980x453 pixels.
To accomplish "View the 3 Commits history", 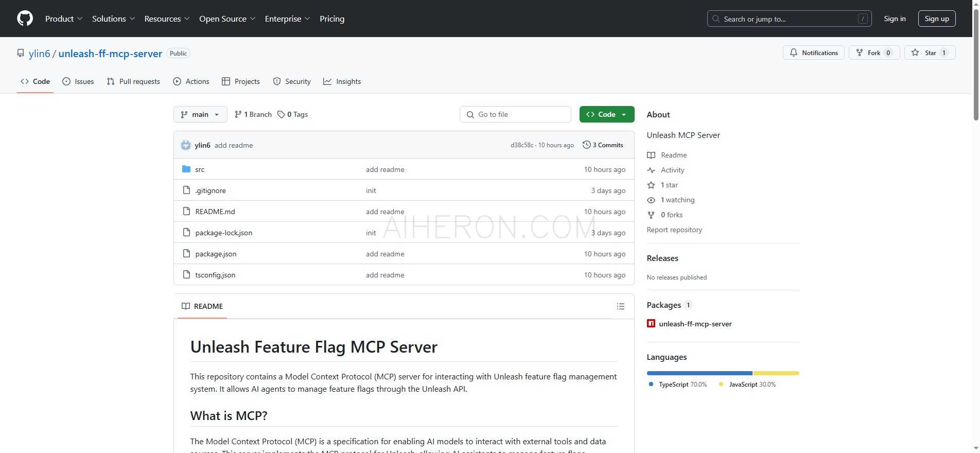I will pyautogui.click(x=603, y=145).
